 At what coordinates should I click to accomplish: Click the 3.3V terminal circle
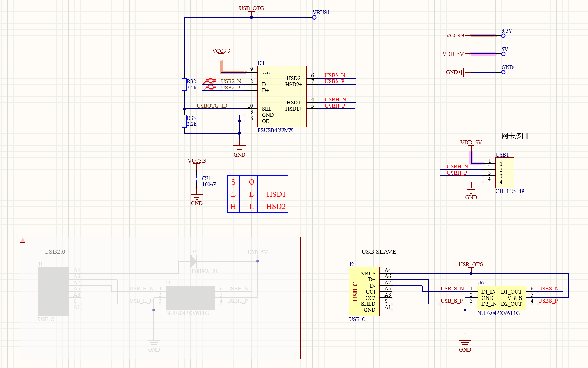[x=503, y=36]
